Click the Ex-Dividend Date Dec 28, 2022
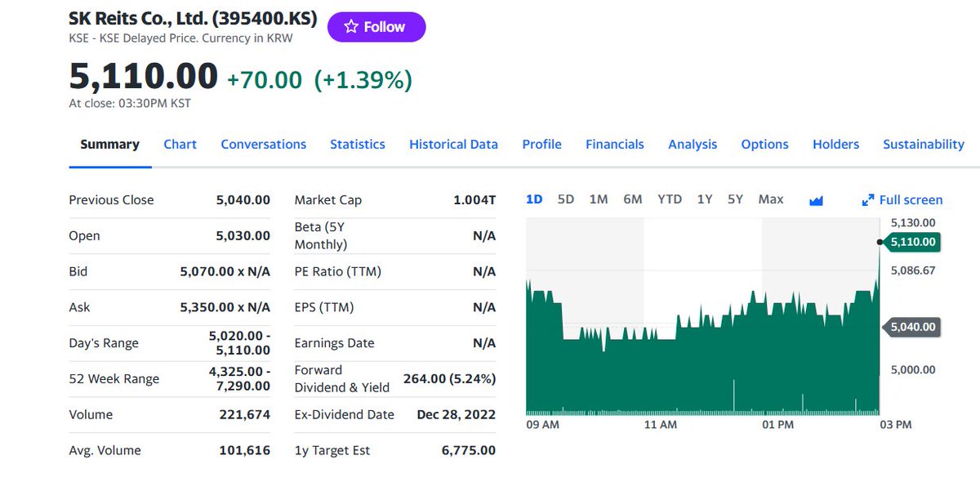The height and width of the screenshot is (496, 980). [456, 414]
